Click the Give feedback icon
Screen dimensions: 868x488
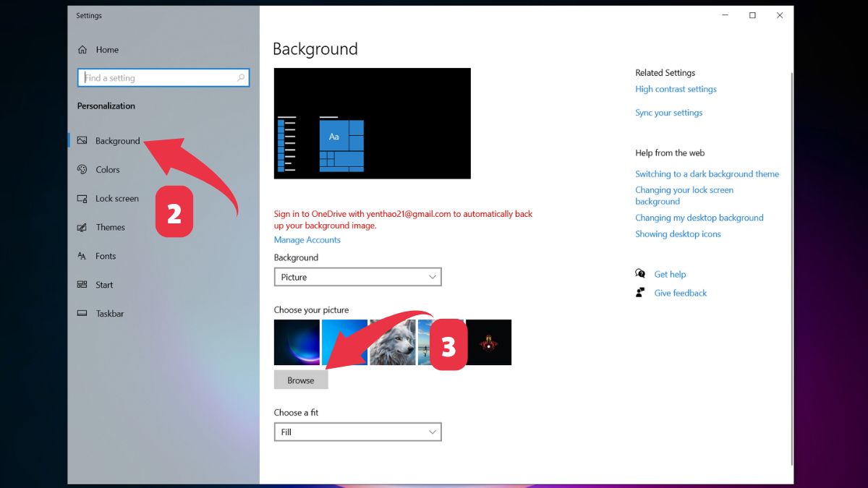(639, 292)
